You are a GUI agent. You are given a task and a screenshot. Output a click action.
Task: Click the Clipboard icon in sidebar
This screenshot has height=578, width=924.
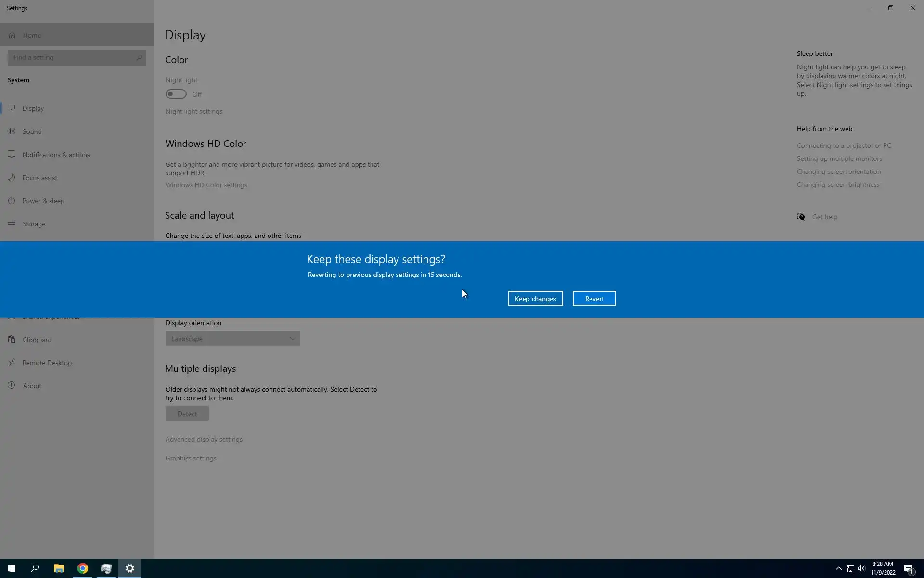pos(12,339)
